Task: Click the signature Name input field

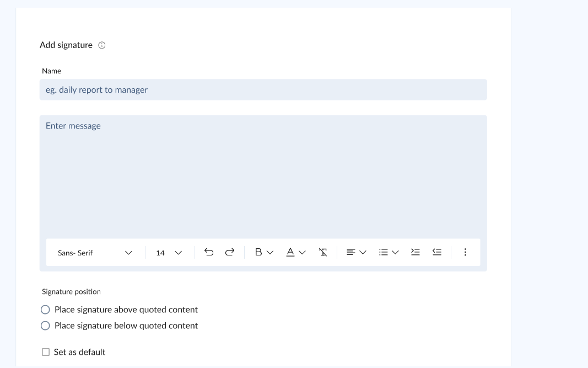Action: click(263, 90)
